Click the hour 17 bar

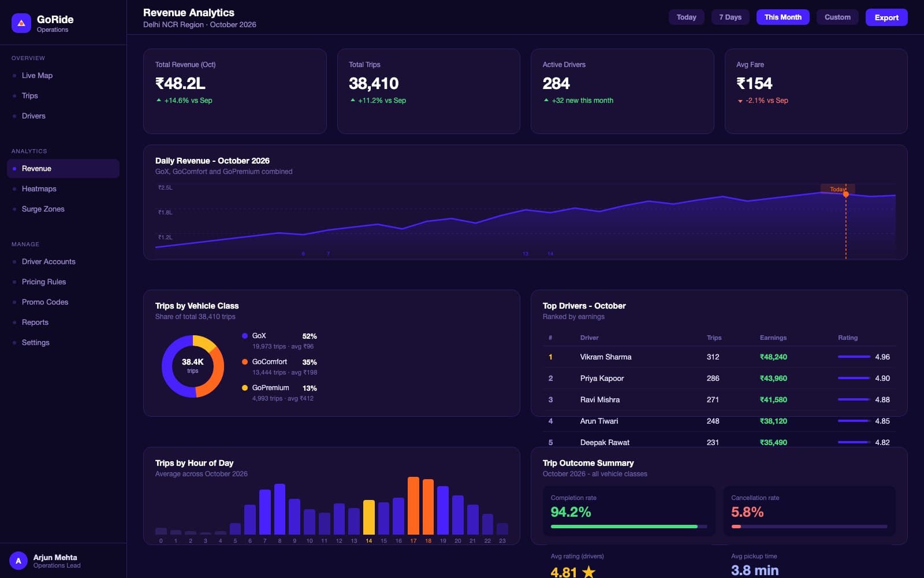click(x=413, y=506)
